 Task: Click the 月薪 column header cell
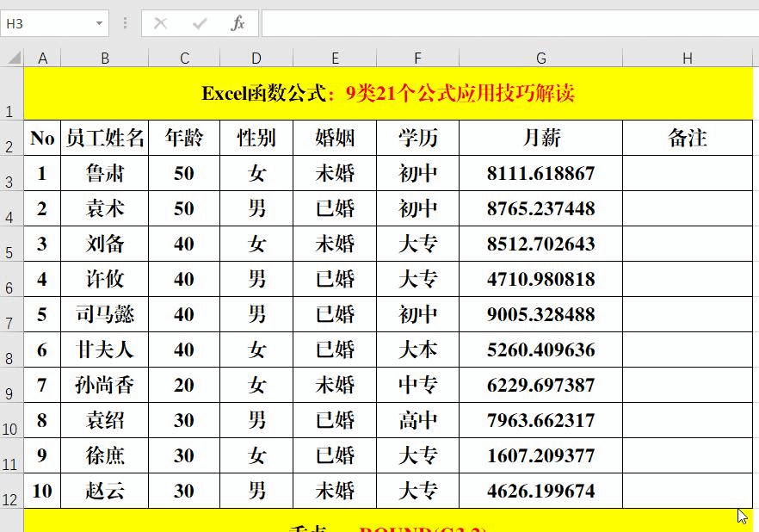click(540, 138)
